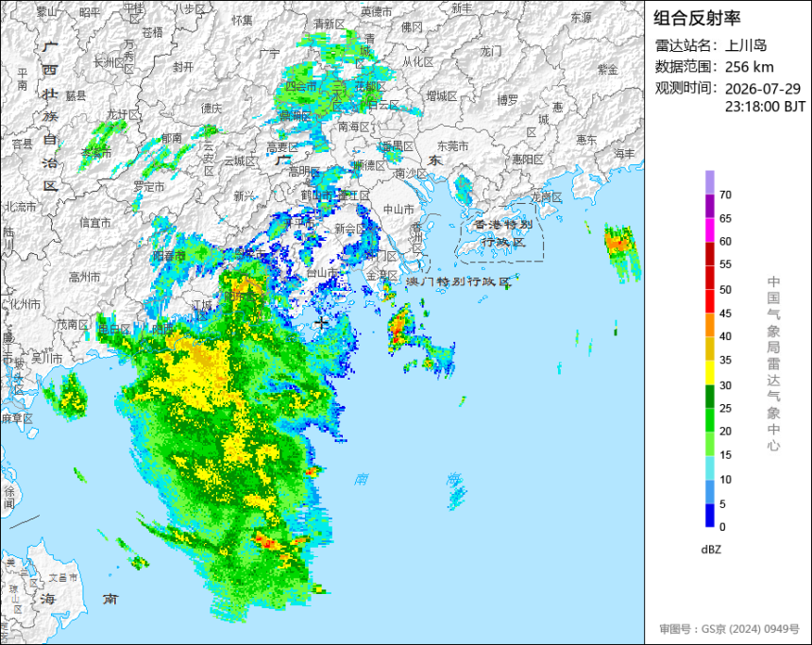Pick the yellow 30 dBZ legend swatch
812x645 pixels.
click(x=709, y=372)
